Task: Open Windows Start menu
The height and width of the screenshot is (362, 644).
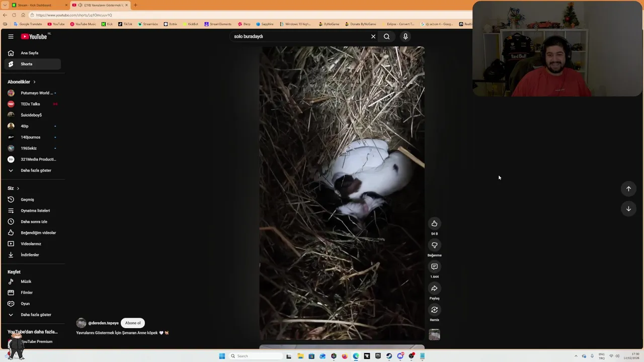Action: pos(222,356)
